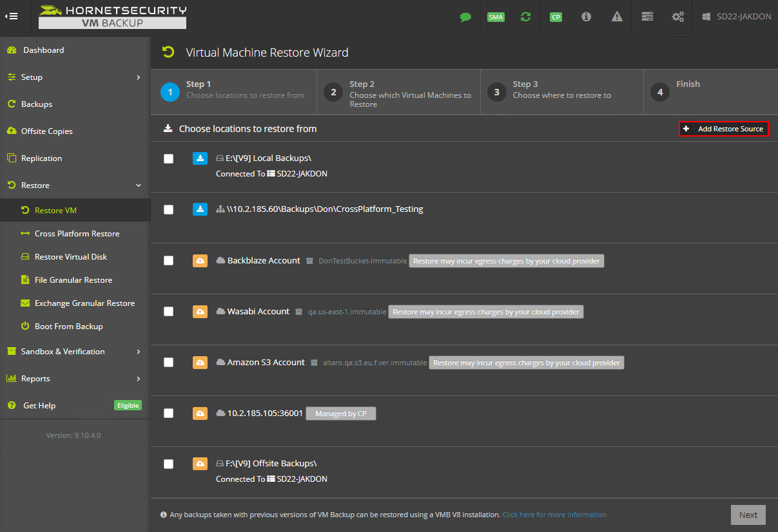
Task: Expand Sandbox & Verification chevron
Action: 139,352
